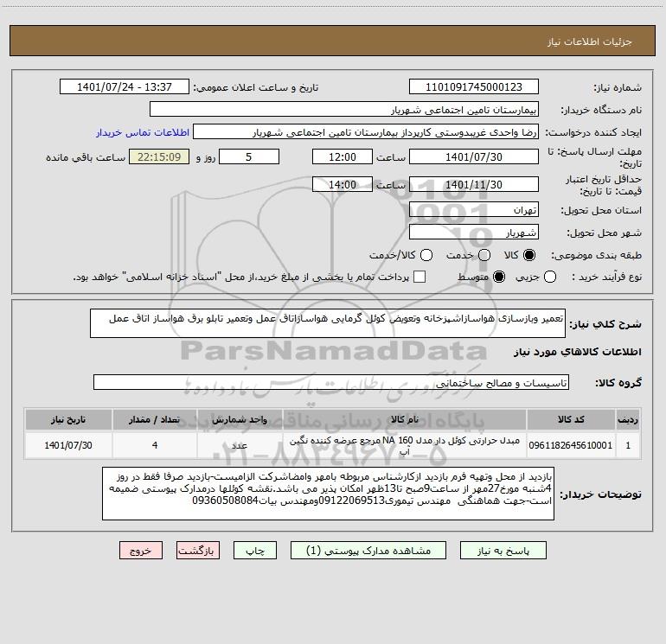Viewport: 666px width, 644px height.
Task: Click the buyer name field بیمارستان تامین اجتماعی شهریار
Action: click(x=344, y=109)
